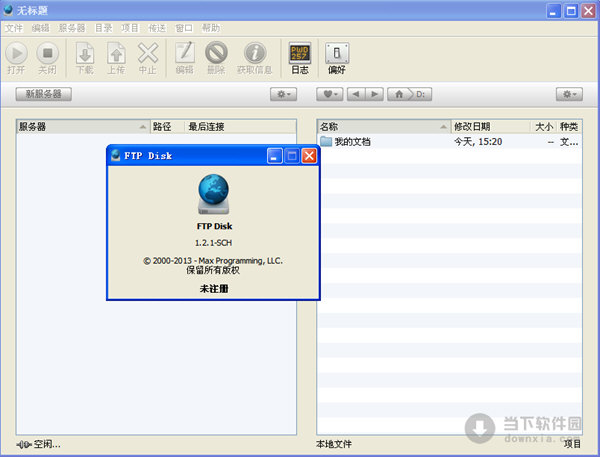Go forward with the right arrow button
The height and width of the screenshot is (457, 600).
[x=374, y=94]
